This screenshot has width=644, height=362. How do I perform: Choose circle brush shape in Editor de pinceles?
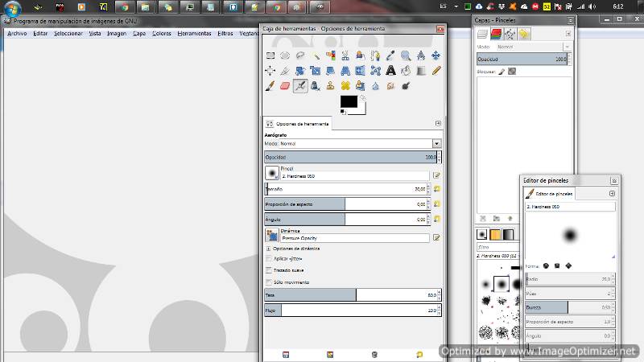pyautogui.click(x=546, y=266)
